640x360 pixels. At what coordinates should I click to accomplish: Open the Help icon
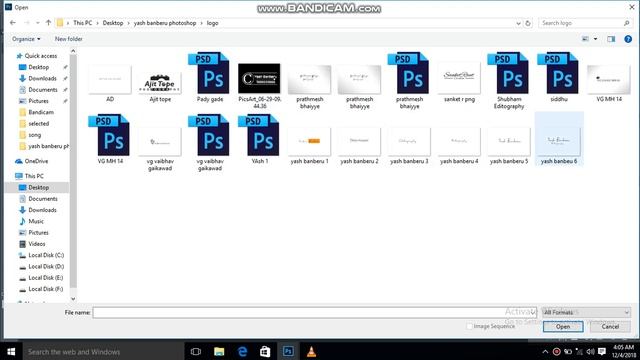point(628,39)
